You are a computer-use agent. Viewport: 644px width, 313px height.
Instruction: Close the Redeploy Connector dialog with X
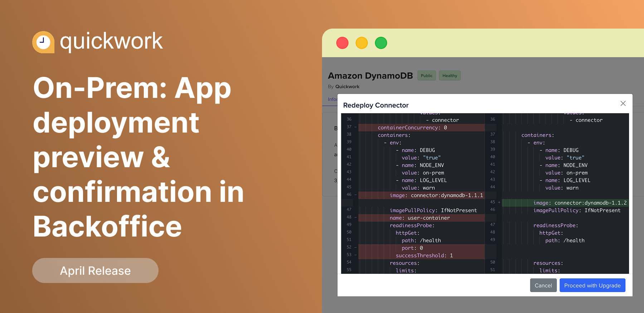pyautogui.click(x=623, y=103)
